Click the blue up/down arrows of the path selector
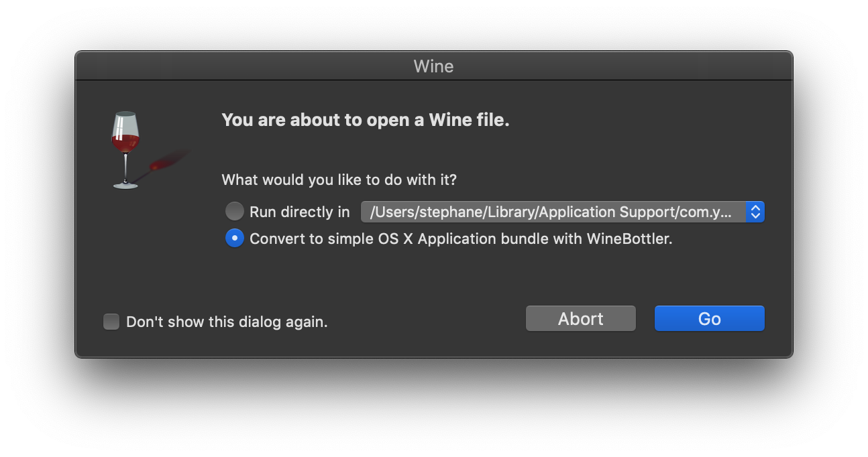This screenshot has width=868, height=457. coord(755,212)
